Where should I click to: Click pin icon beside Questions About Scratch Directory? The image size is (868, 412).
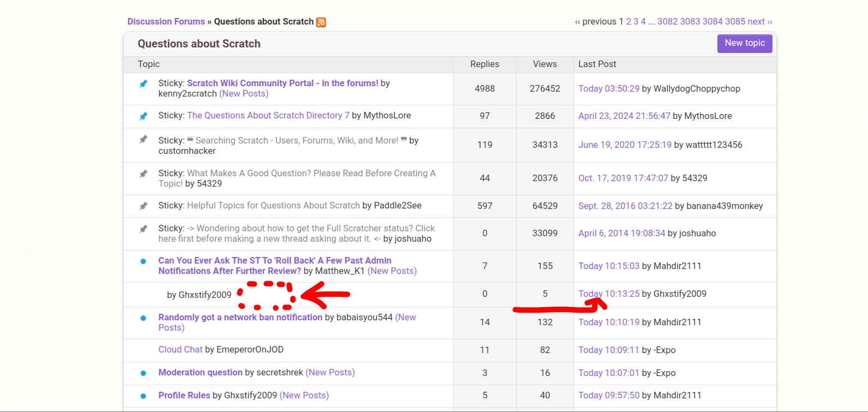(x=143, y=116)
